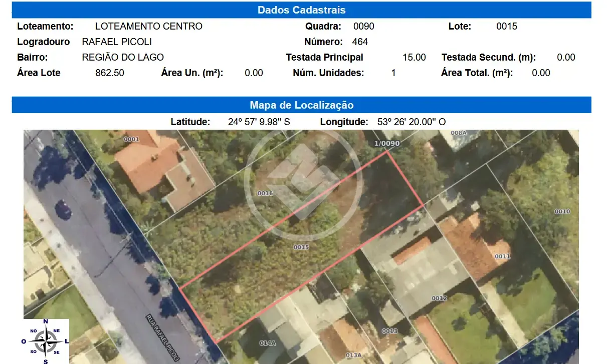Click the Mapa de Localização header bar

tap(301, 105)
